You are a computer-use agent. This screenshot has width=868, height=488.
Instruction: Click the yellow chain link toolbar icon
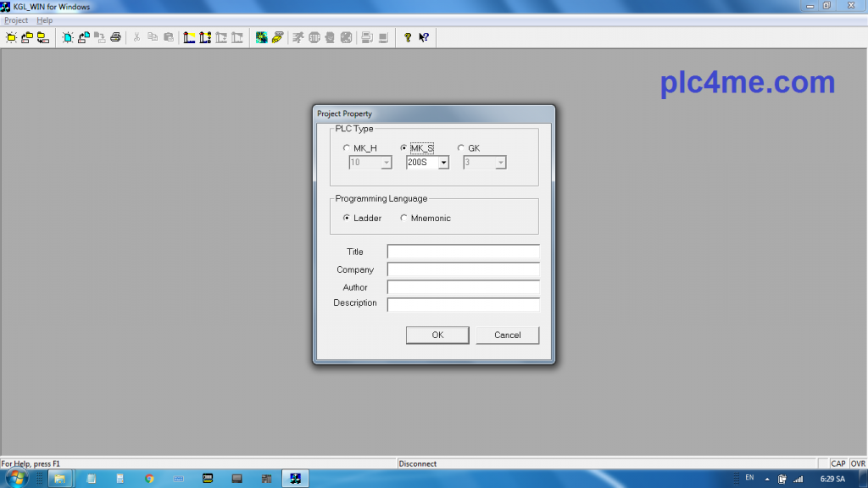click(277, 37)
